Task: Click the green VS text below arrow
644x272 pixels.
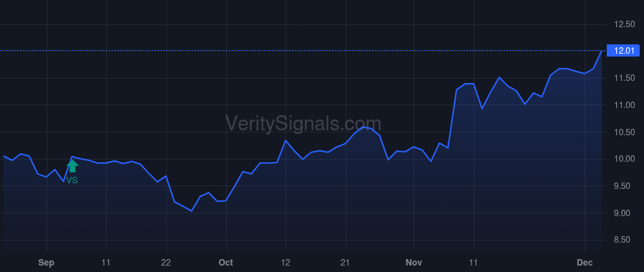Action: click(x=72, y=180)
